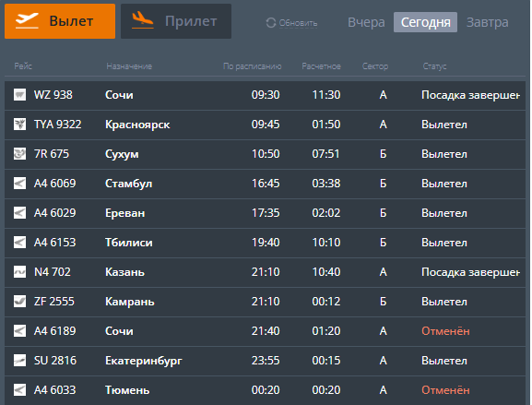Click the Обновить refresh link
Viewport: 532px width, 405px height.
(x=298, y=23)
